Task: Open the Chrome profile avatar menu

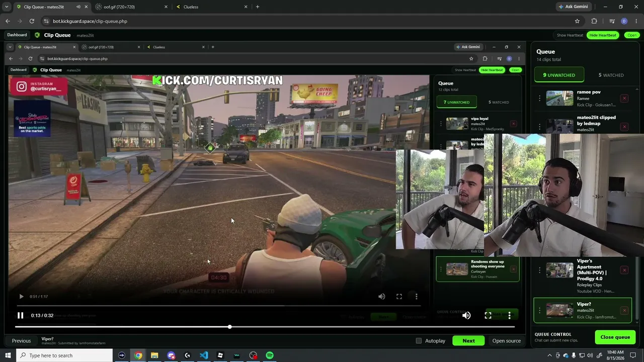Action: (x=624, y=21)
